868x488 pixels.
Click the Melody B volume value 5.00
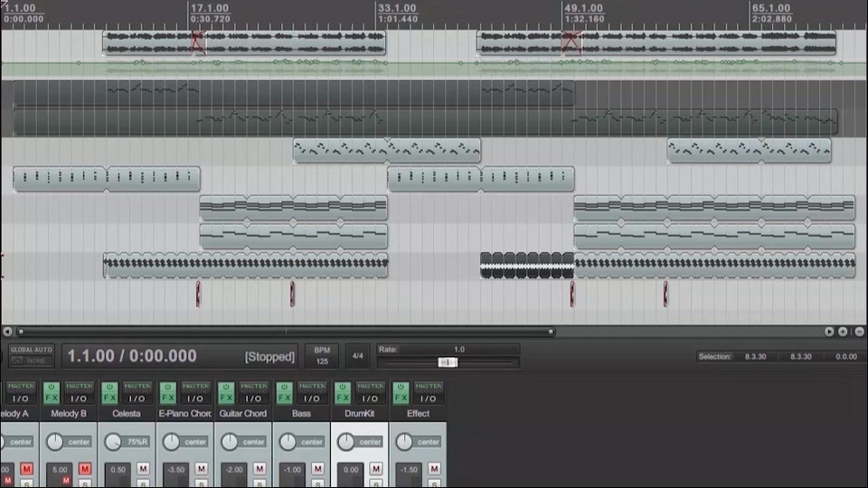pyautogui.click(x=60, y=470)
